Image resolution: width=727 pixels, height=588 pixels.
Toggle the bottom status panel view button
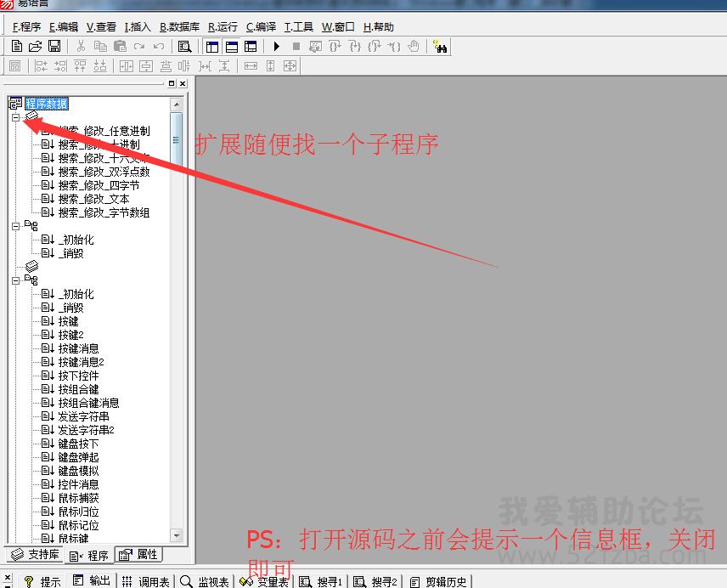pos(231,47)
